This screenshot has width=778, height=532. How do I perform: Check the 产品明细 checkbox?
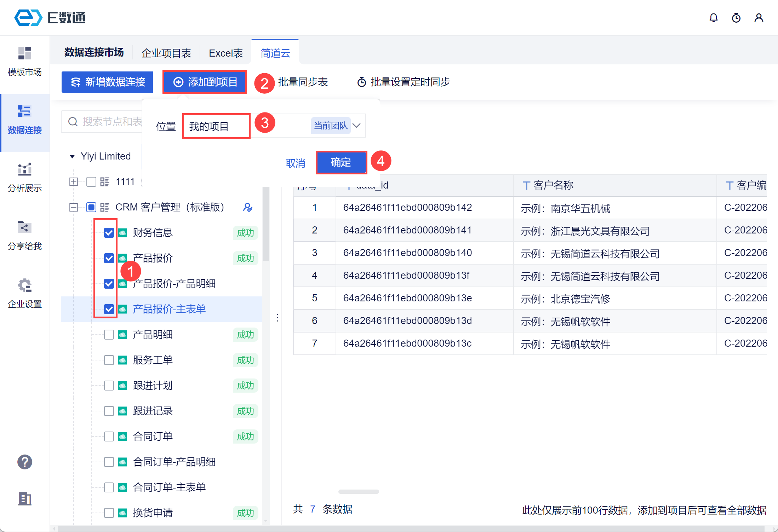(x=109, y=335)
